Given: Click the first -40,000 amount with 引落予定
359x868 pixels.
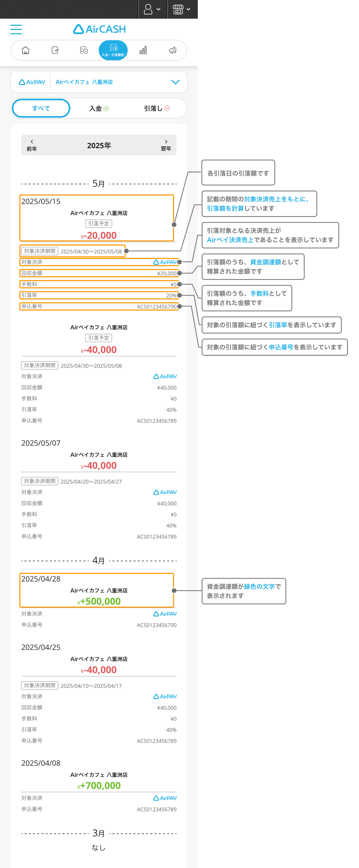Looking at the screenshot, I should 99,349.
